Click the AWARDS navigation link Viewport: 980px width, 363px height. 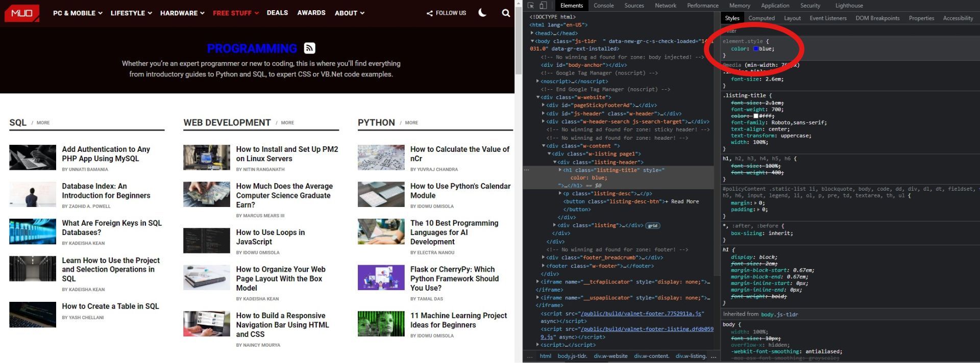[x=311, y=13]
